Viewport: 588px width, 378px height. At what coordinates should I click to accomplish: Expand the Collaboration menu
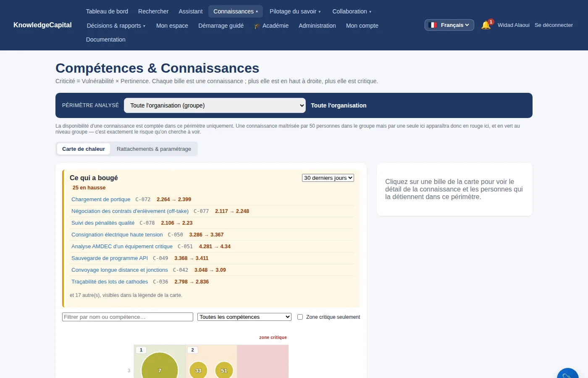(x=352, y=11)
